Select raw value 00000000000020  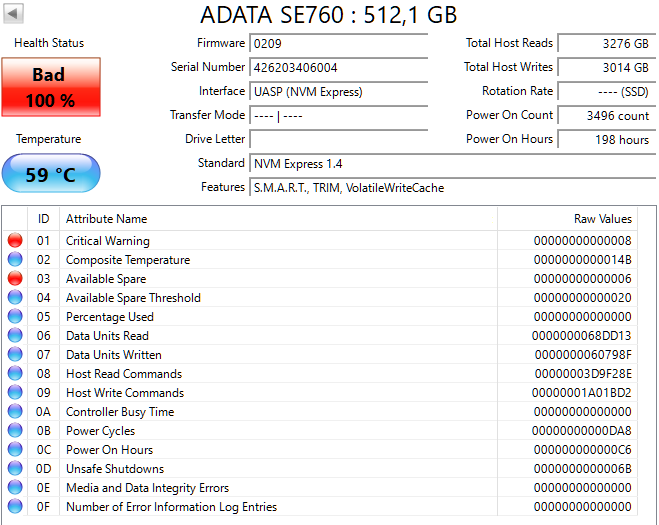pos(583,298)
